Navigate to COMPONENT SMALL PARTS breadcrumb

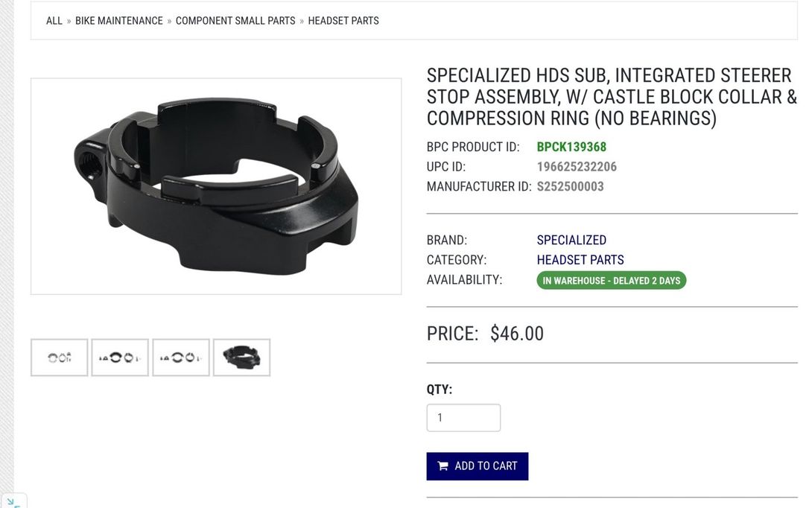click(x=235, y=21)
